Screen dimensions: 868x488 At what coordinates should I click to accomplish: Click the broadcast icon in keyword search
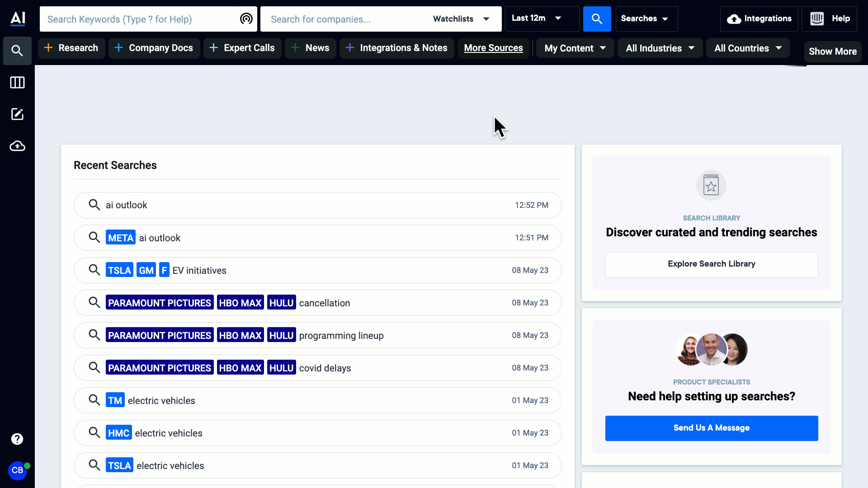pyautogui.click(x=246, y=19)
